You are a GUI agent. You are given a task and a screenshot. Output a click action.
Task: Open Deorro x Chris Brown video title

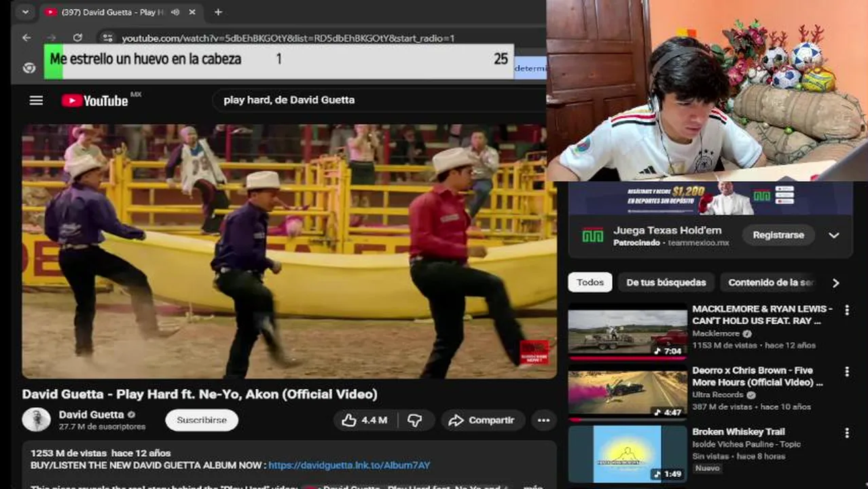pos(758,376)
